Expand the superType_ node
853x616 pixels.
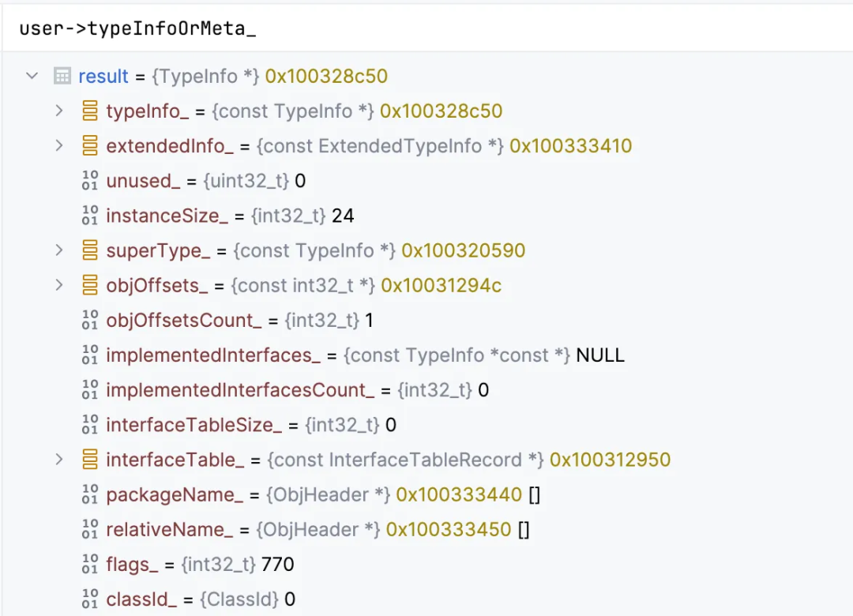59,250
